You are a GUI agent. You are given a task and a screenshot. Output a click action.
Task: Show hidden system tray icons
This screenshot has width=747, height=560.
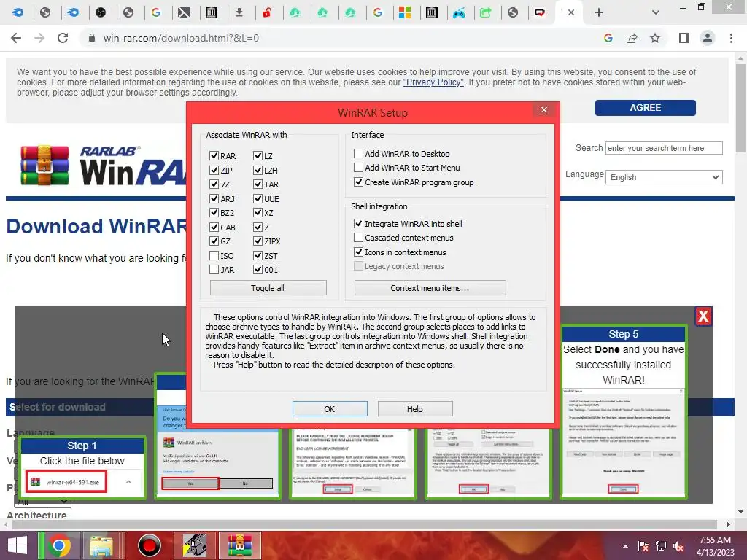pyautogui.click(x=625, y=546)
